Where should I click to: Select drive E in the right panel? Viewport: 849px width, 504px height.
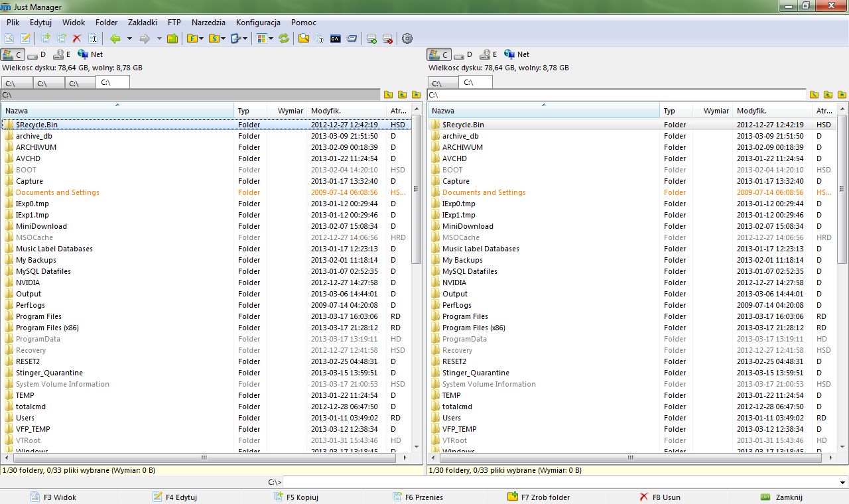coord(488,54)
